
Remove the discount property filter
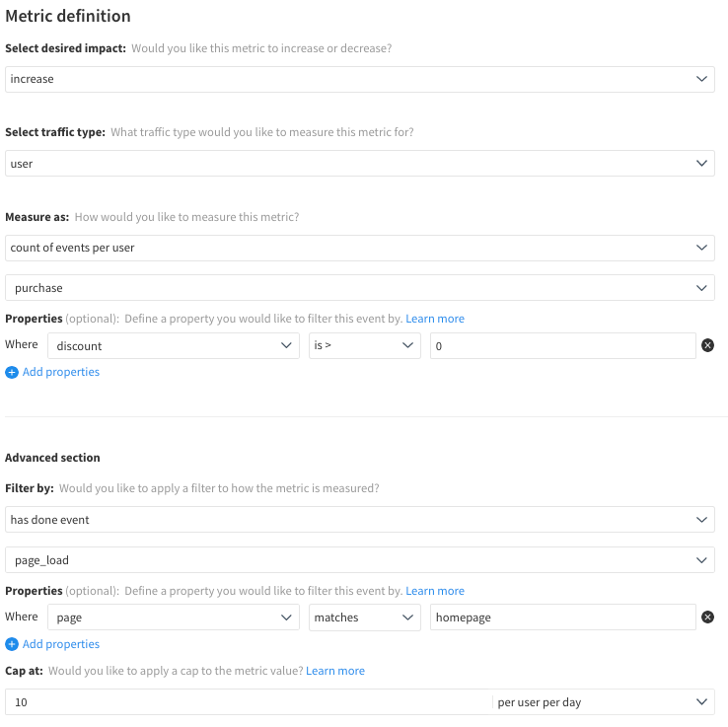tap(707, 345)
